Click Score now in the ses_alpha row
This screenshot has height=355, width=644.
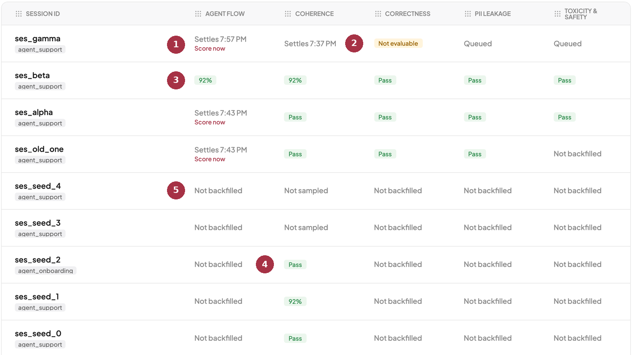coord(210,122)
